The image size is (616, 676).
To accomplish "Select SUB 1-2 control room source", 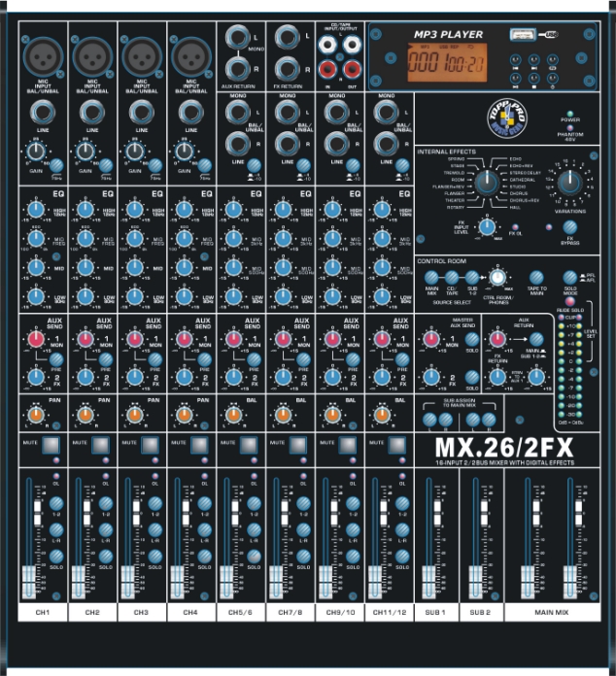I will click(472, 278).
